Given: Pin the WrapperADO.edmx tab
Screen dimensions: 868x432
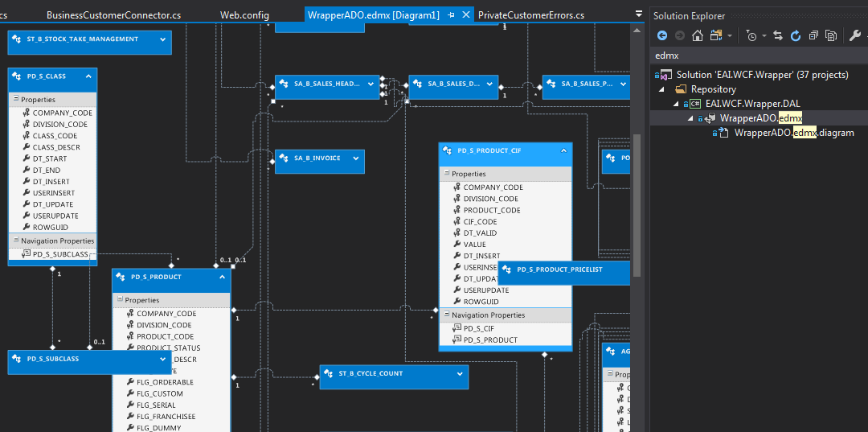Looking at the screenshot, I should coord(452,15).
